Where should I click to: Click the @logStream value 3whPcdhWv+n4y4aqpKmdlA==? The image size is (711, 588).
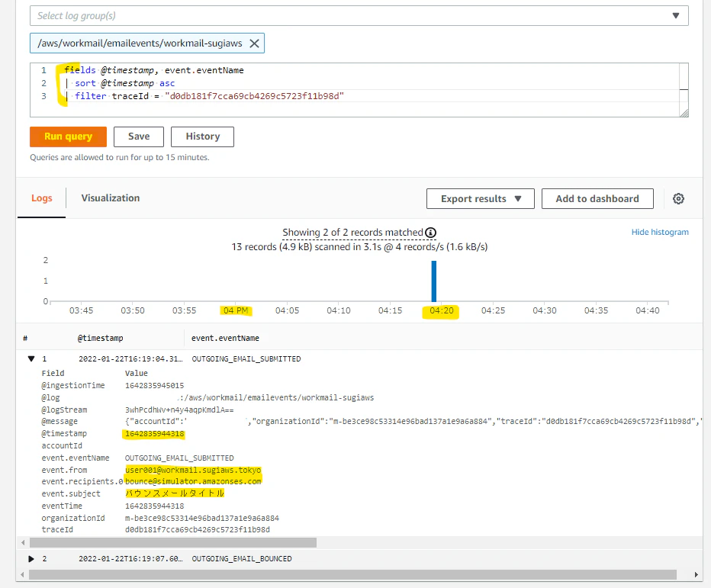[x=179, y=410]
